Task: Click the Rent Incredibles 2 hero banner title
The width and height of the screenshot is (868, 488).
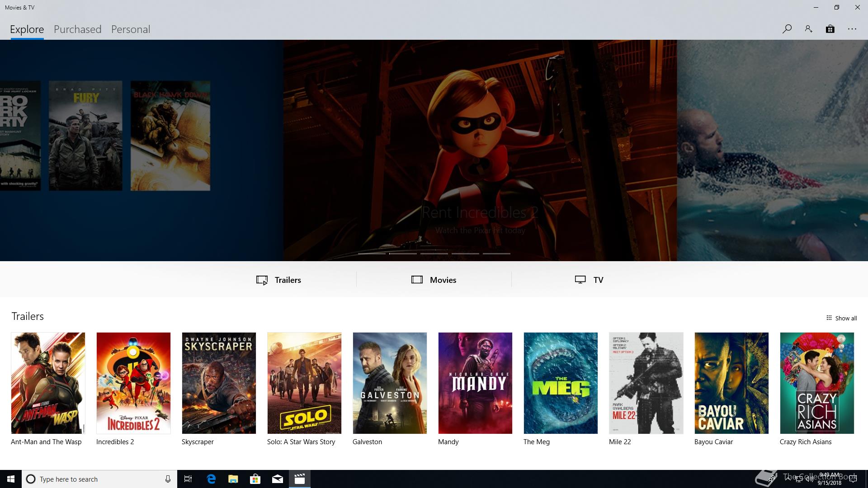Action: 480,212
